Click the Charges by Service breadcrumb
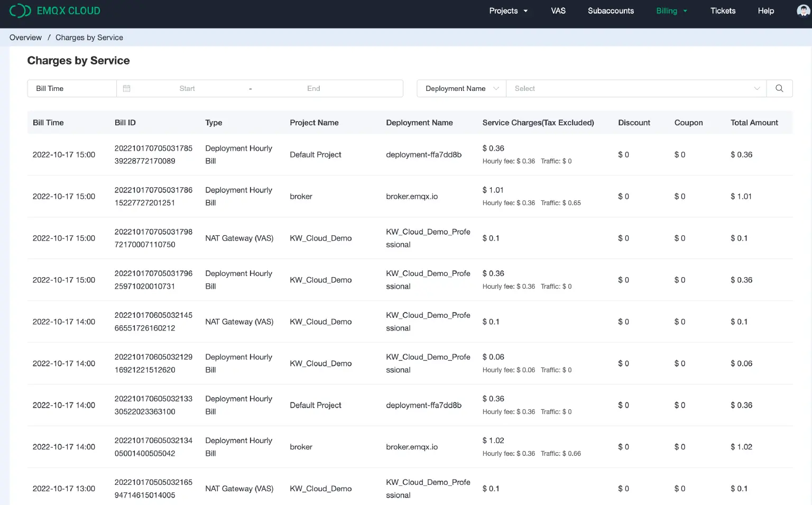The width and height of the screenshot is (812, 505). coord(89,37)
